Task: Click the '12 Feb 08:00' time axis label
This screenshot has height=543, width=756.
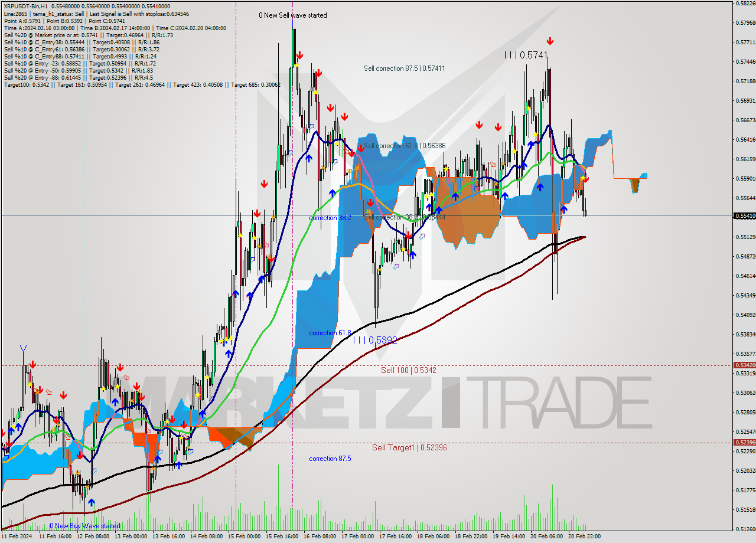Action: tap(93, 537)
